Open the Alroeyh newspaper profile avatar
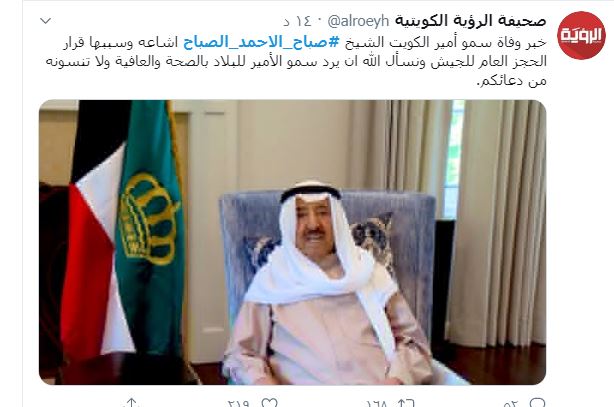 581,35
